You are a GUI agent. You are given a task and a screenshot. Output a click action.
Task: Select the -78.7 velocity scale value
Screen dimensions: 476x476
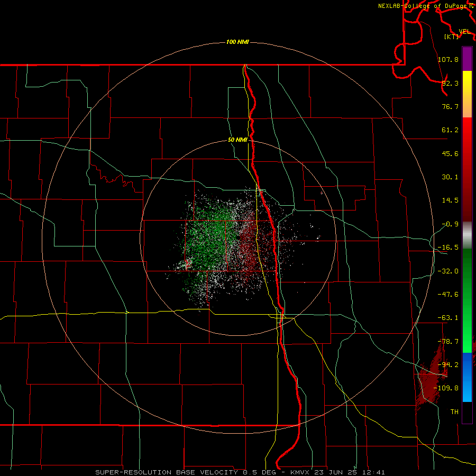point(448,342)
